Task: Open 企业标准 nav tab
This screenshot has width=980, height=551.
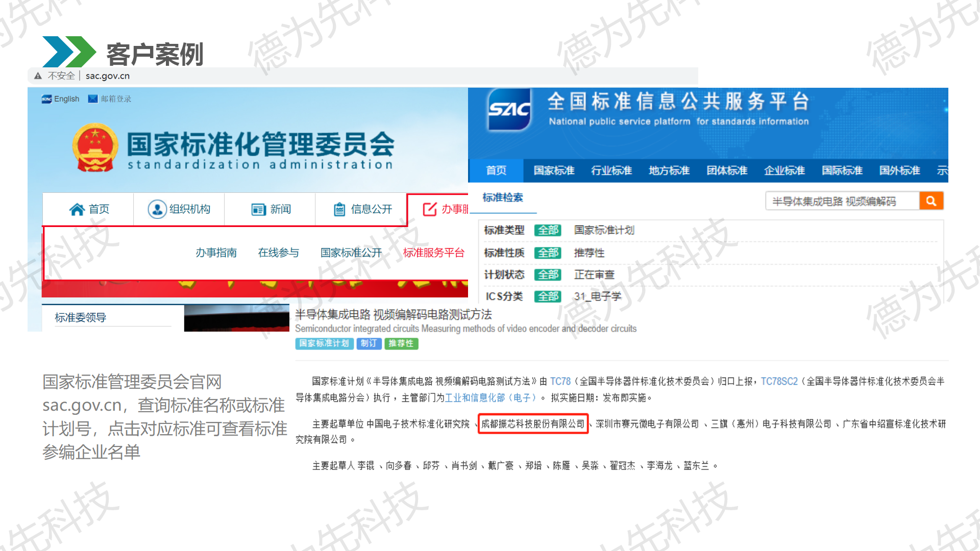Action: click(785, 170)
